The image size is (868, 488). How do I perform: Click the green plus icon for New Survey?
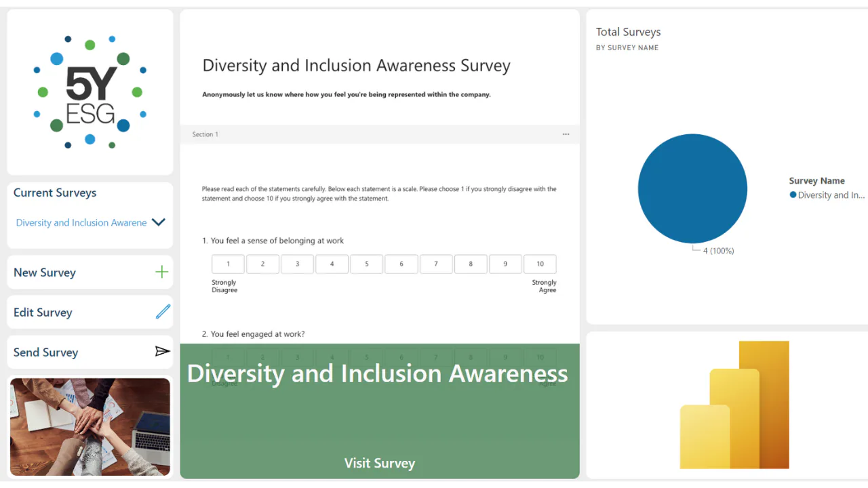click(161, 272)
